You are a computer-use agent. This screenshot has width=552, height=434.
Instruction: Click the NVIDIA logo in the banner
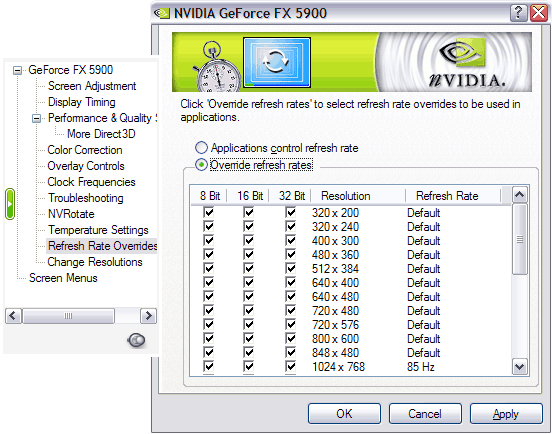click(x=468, y=63)
